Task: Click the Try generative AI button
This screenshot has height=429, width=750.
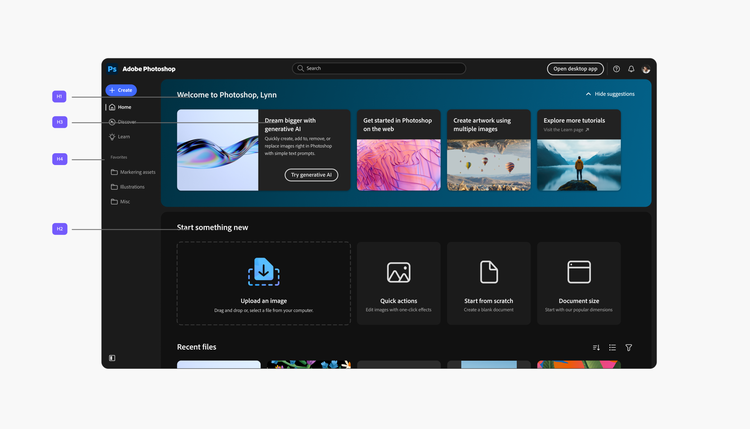Action: (x=311, y=175)
